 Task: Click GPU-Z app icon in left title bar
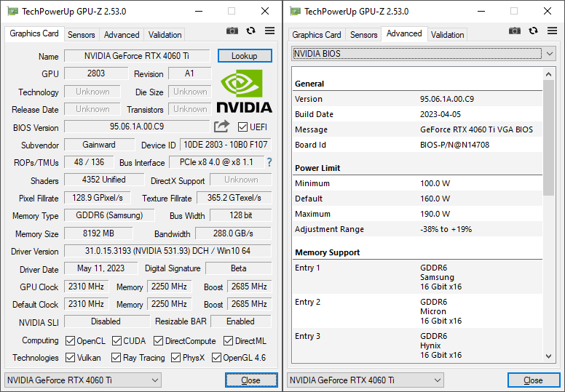pos(13,11)
